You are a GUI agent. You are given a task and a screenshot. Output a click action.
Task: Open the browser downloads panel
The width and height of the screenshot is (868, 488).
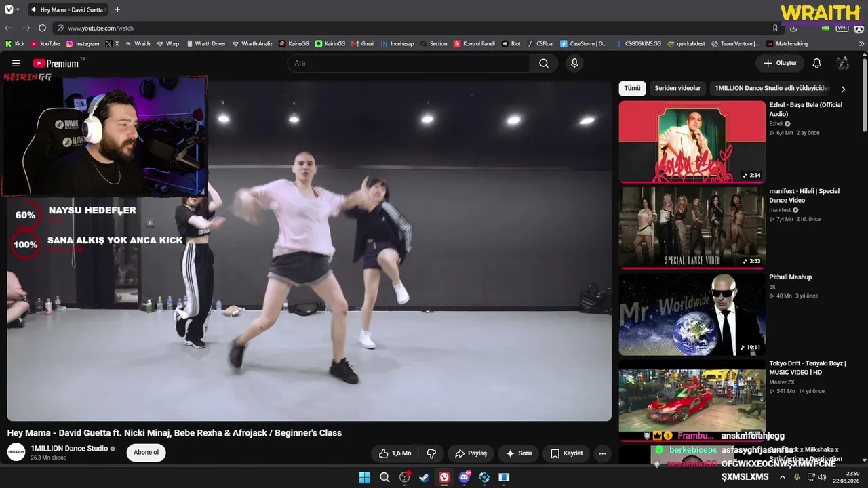pos(793,28)
